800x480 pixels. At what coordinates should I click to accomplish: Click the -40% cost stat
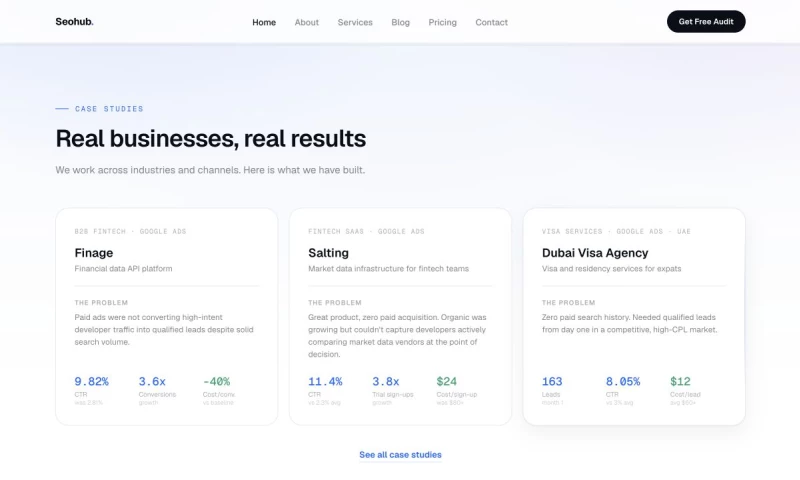pyautogui.click(x=216, y=382)
